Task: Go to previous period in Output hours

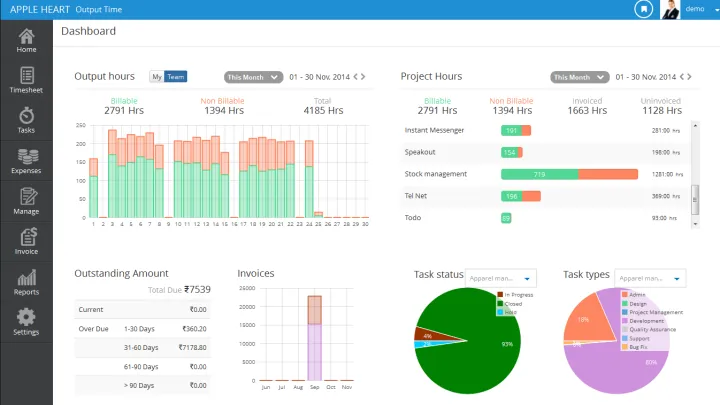Action: pyautogui.click(x=356, y=77)
